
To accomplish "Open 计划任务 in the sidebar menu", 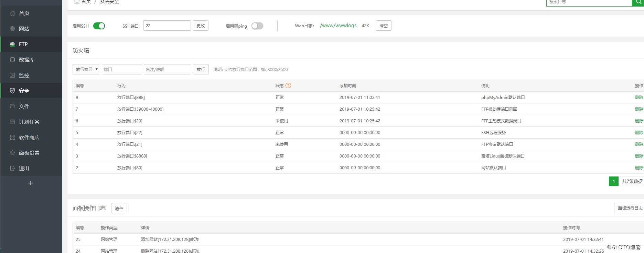I will coord(29,122).
